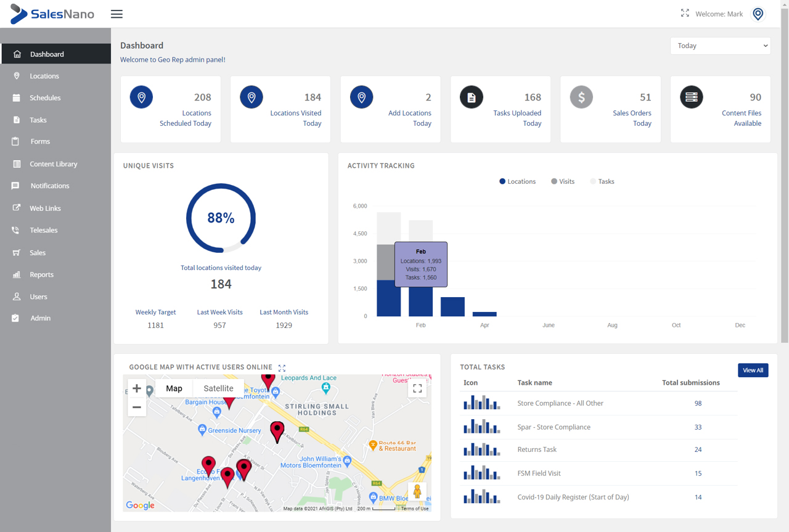Click View All total tasks button
Screen dimensions: 789x532
click(753, 370)
